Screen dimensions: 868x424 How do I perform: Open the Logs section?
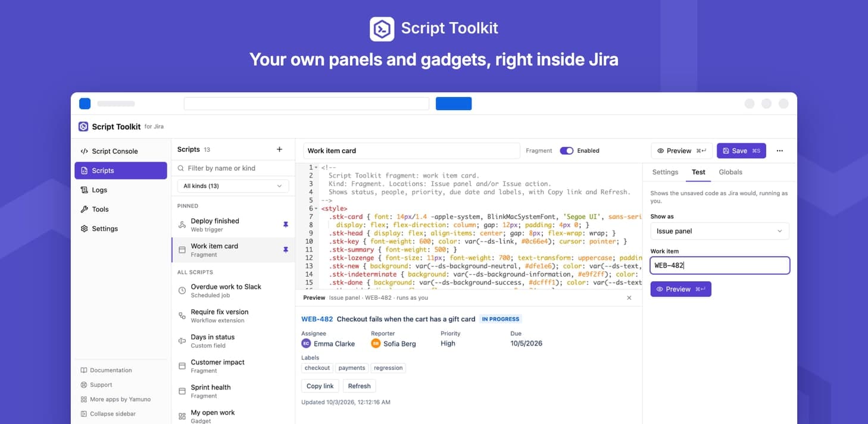[121, 190]
